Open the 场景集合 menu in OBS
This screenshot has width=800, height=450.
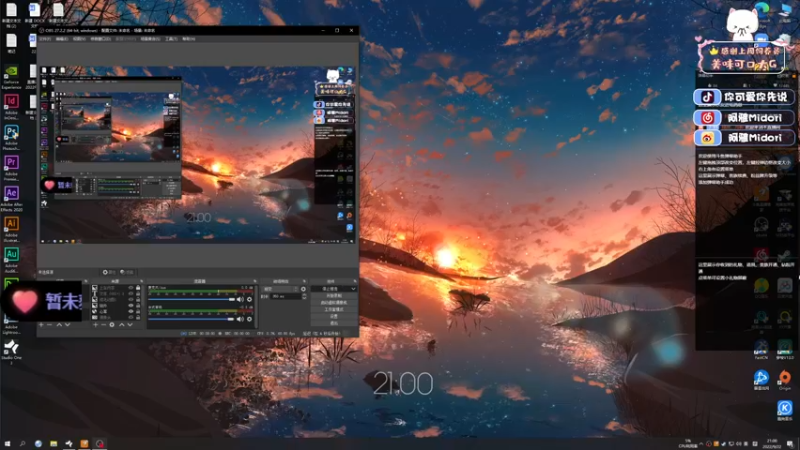[150, 39]
